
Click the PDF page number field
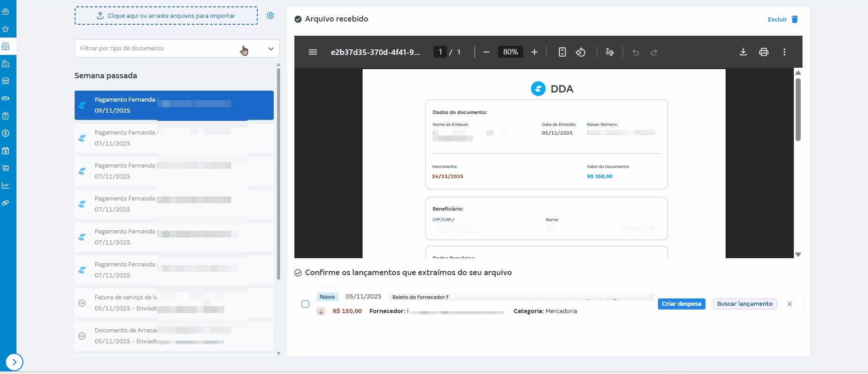click(440, 52)
